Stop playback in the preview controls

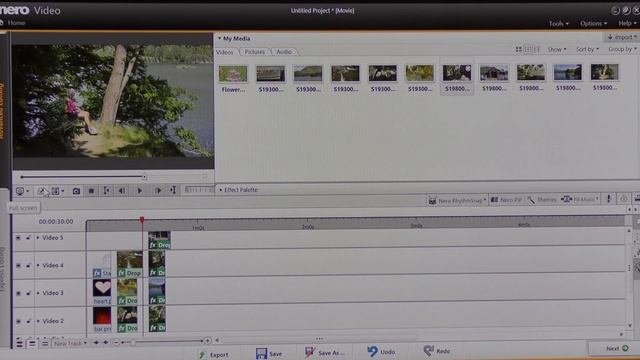point(91,191)
